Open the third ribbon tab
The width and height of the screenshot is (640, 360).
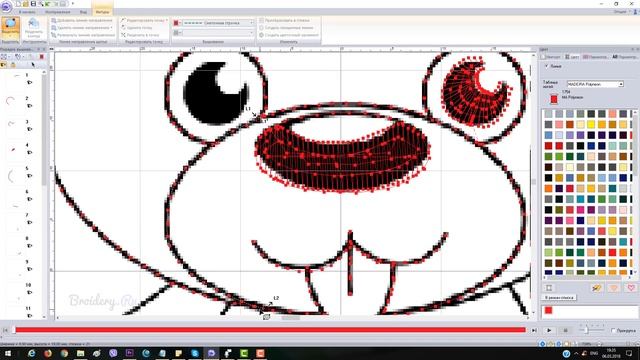pos(83,12)
